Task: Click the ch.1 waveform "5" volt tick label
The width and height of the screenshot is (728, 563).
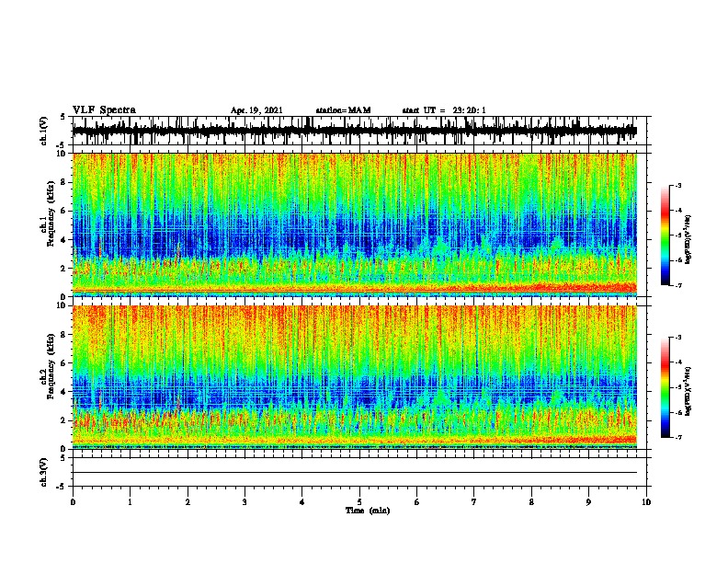Action: pyautogui.click(x=63, y=117)
